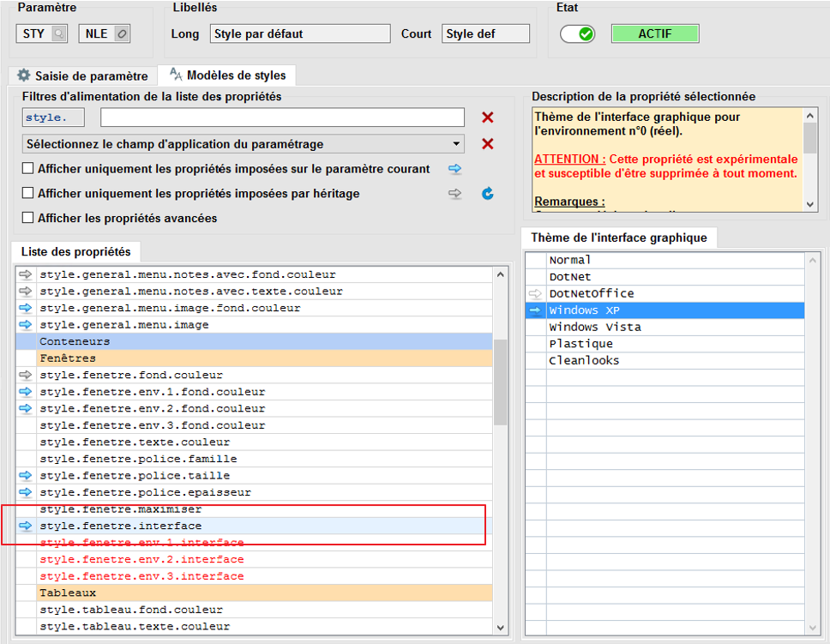
Task: Click blue arrow of style.fenetre.police.taille row
Action: 26,476
